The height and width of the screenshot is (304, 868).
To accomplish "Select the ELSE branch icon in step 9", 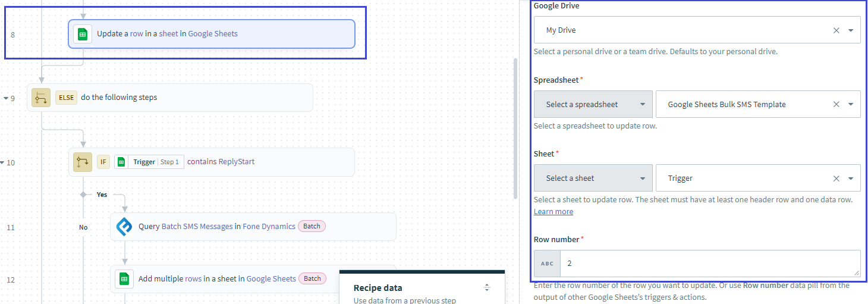I will [x=41, y=98].
